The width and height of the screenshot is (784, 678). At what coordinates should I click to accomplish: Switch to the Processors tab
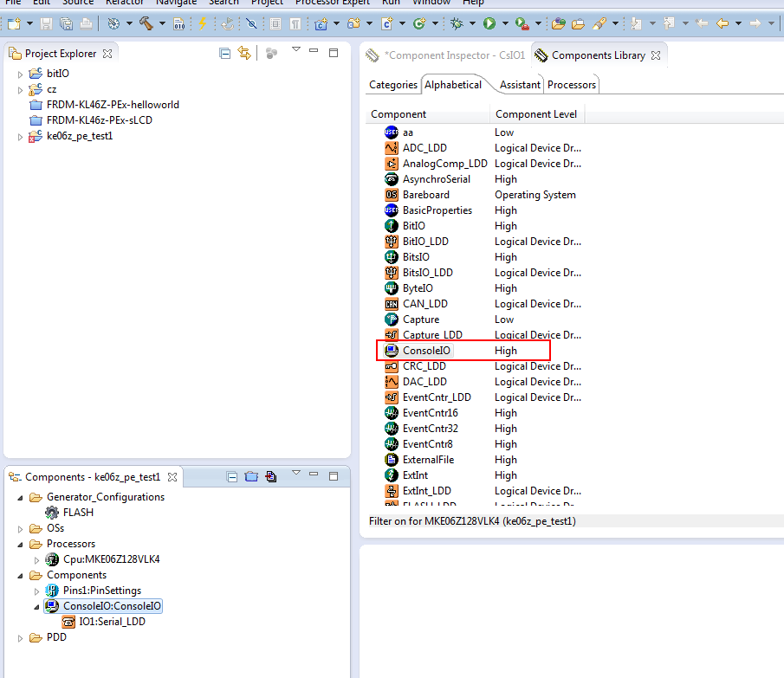point(572,85)
